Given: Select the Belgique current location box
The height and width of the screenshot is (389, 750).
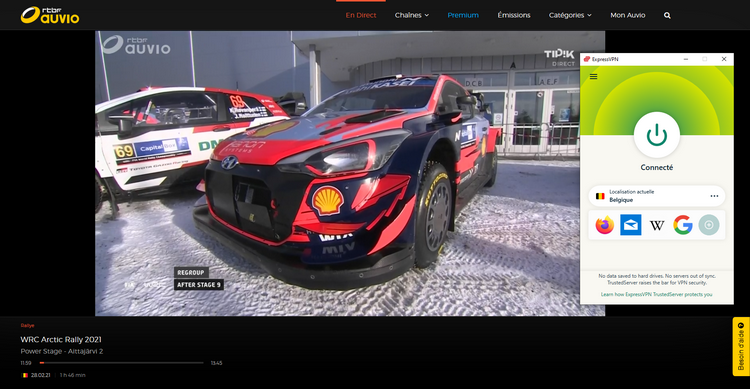Looking at the screenshot, I should point(657,196).
